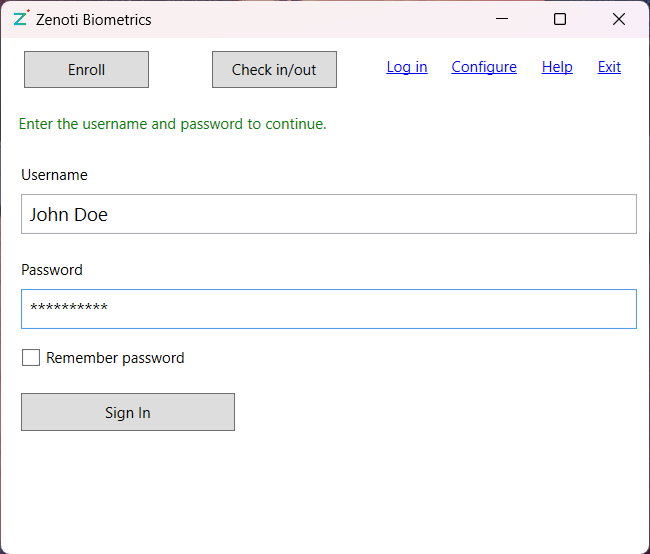650x554 pixels.
Task: Click the Zenoti Biometrics title text
Action: 94,19
